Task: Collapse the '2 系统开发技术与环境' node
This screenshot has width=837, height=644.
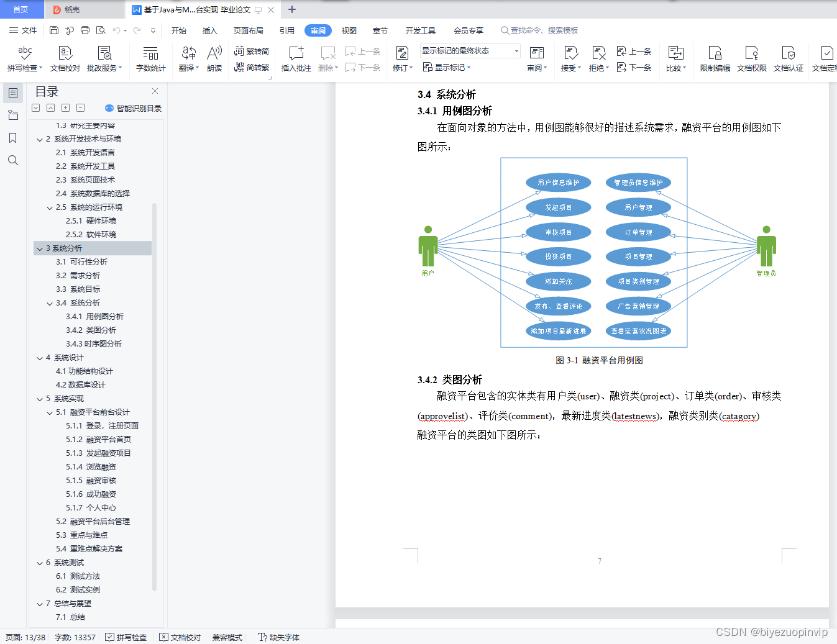Action: [40, 139]
